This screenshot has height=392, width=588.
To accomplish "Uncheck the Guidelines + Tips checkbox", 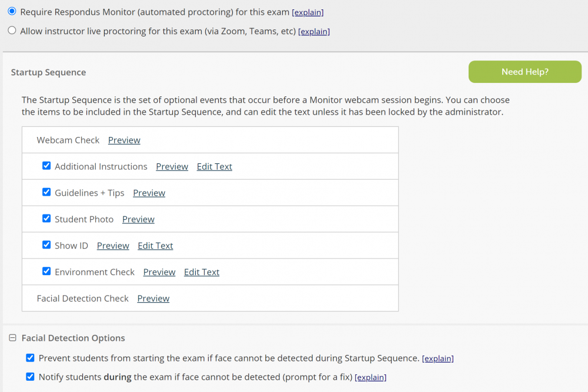I will pyautogui.click(x=46, y=192).
